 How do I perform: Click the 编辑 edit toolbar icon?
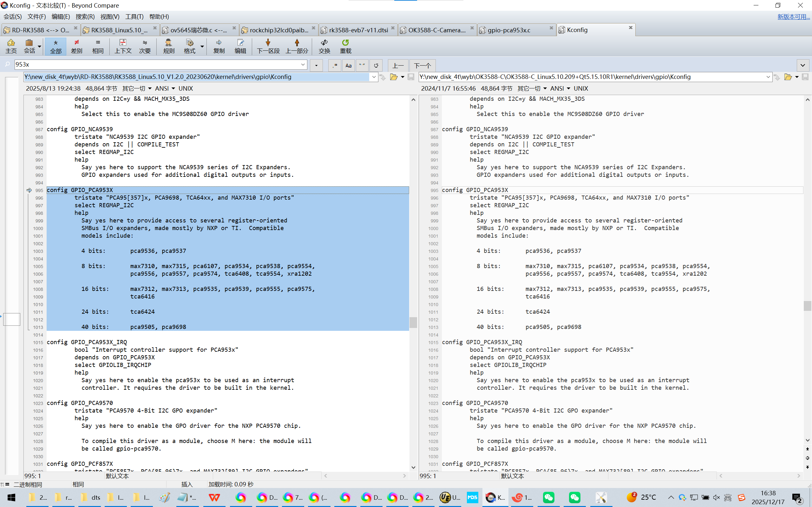240,46
